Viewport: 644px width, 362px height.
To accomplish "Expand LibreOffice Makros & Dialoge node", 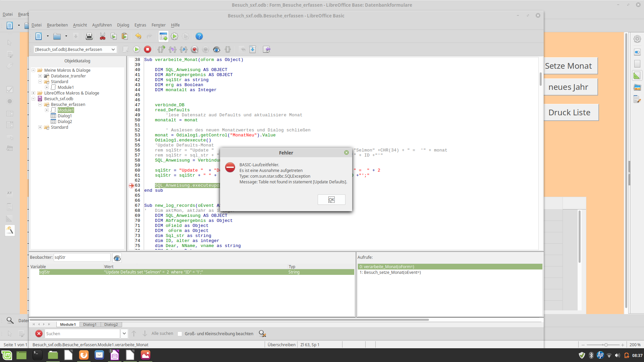I will 34,93.
